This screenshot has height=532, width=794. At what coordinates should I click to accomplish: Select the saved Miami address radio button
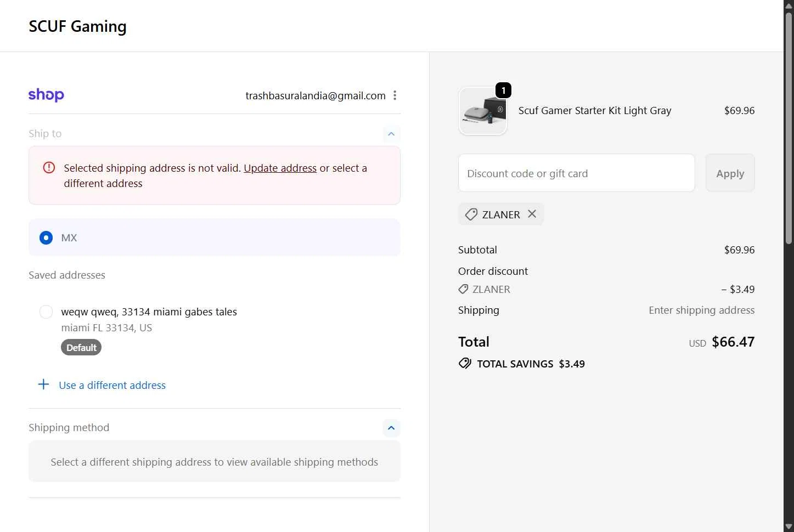click(x=46, y=312)
